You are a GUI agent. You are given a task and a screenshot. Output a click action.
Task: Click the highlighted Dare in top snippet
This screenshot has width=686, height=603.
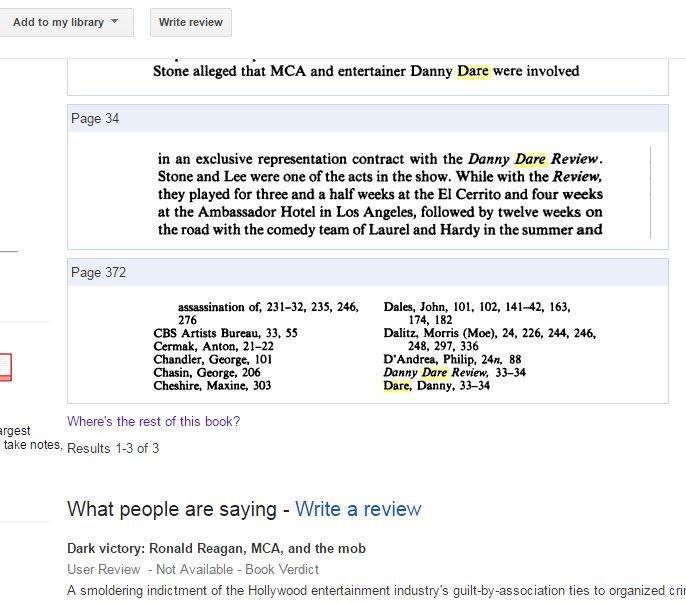point(473,72)
